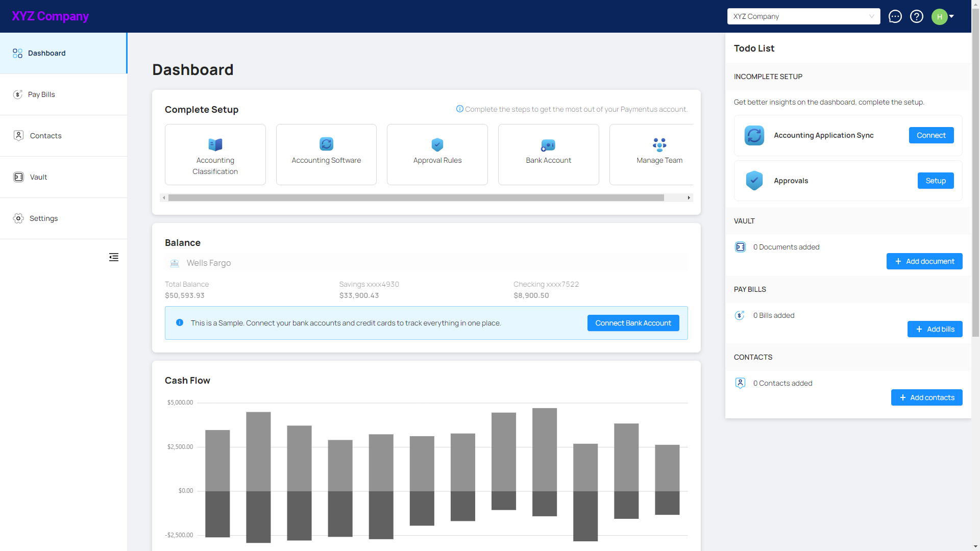Expand the XYZ Company selector dropdown
980x551 pixels.
tap(803, 16)
